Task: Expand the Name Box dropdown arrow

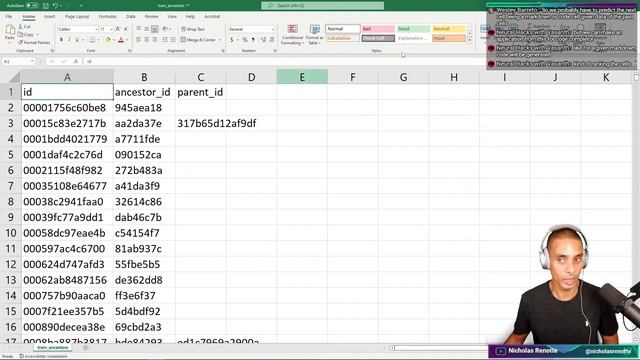Action: [32, 61]
